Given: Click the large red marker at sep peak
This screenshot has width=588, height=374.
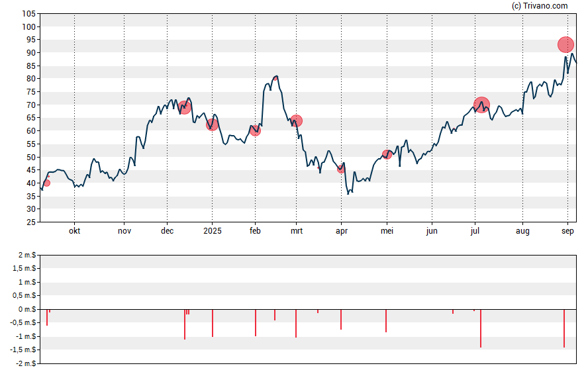Looking at the screenshot, I should point(565,45).
